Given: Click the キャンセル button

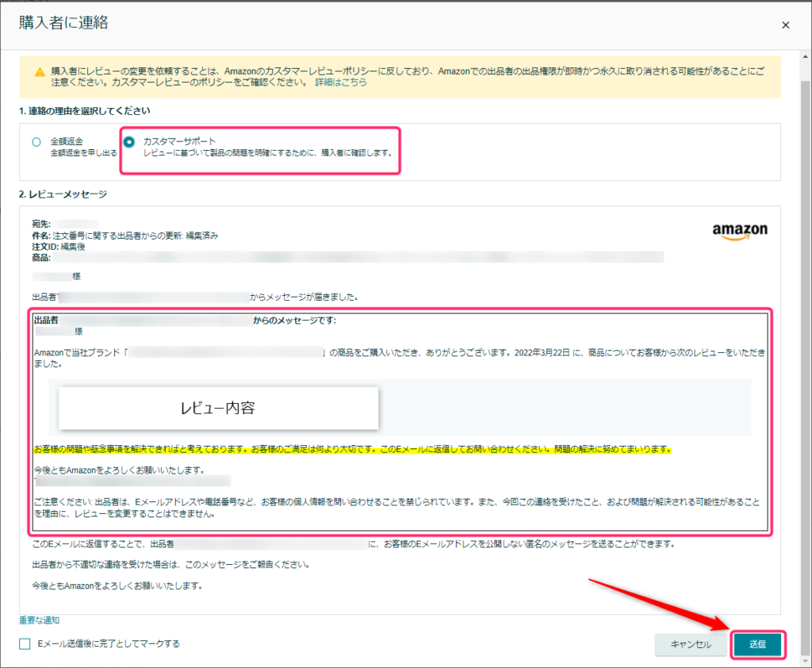Looking at the screenshot, I should point(691,644).
